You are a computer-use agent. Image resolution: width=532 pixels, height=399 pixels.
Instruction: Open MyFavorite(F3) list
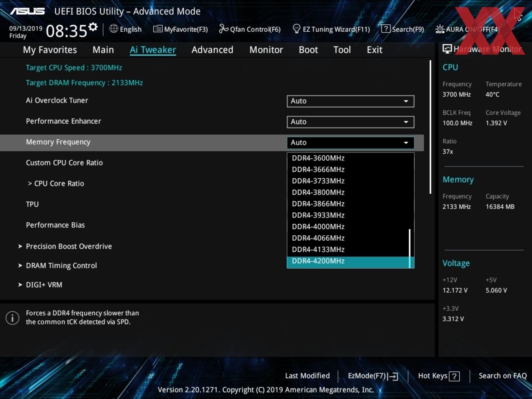point(180,29)
